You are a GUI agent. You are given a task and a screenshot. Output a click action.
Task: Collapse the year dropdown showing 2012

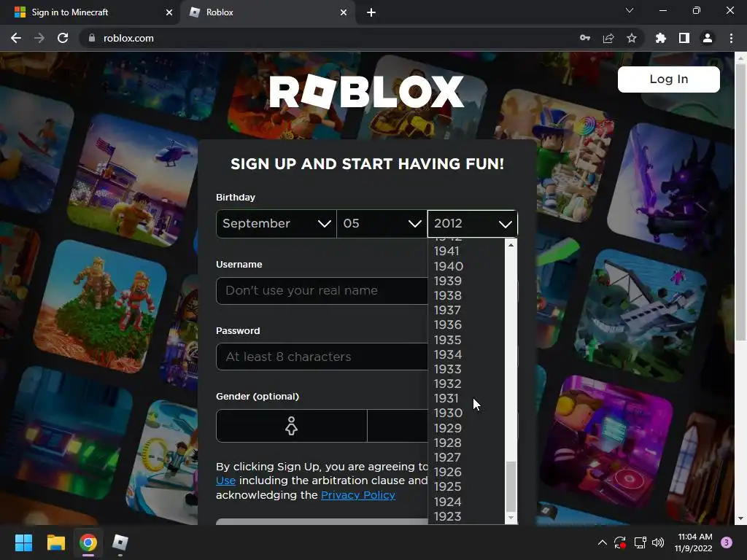(473, 223)
